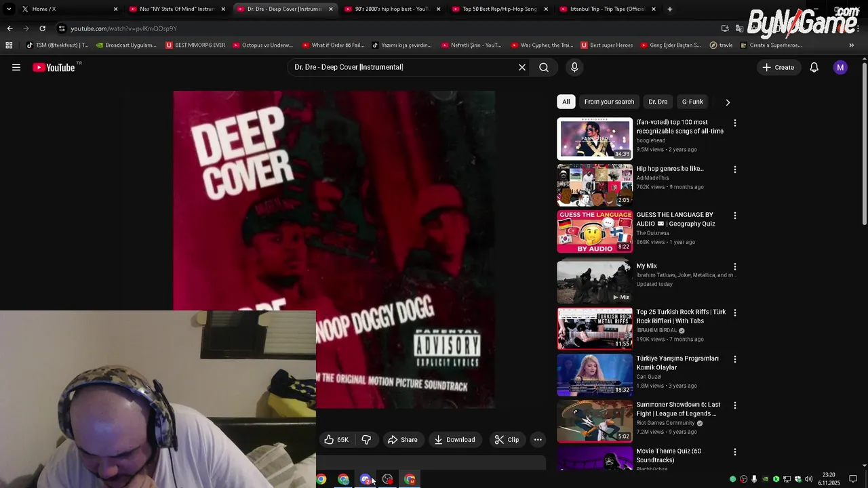Start voice search with microphone
868x488 pixels.
574,67
